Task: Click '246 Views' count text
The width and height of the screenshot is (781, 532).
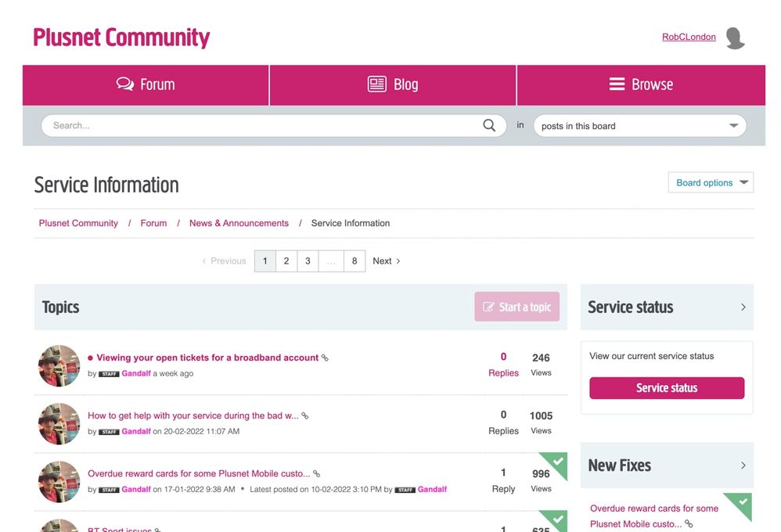Action: (x=541, y=365)
